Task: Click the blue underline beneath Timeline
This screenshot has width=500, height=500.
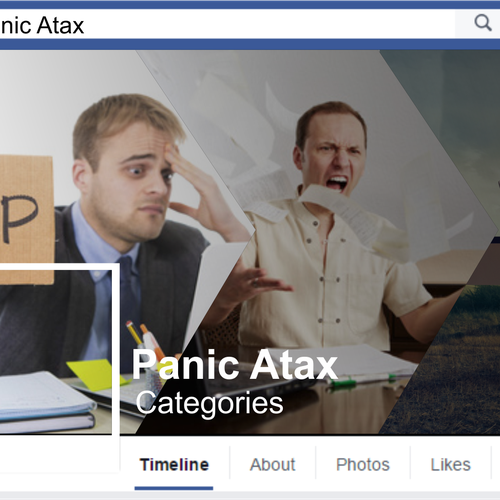Action: (x=174, y=488)
